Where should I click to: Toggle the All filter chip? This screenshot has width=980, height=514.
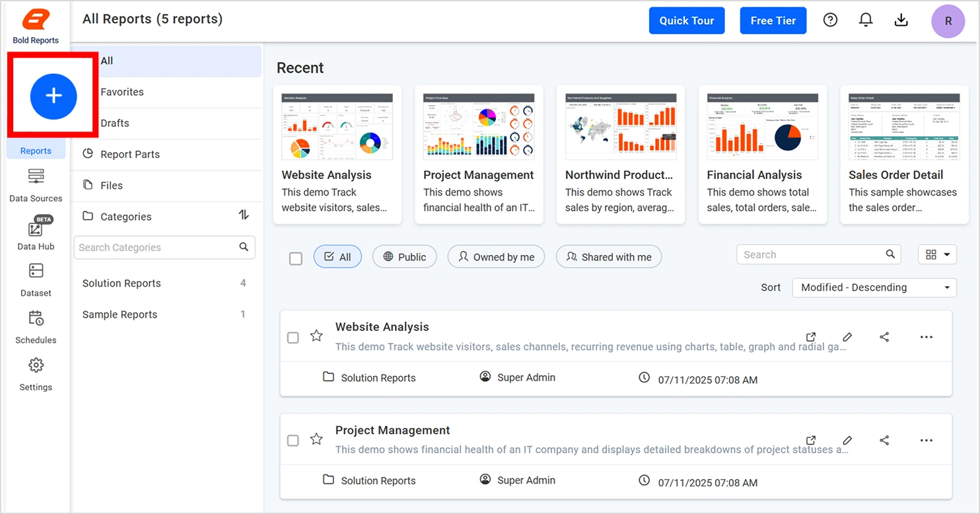[x=337, y=257]
